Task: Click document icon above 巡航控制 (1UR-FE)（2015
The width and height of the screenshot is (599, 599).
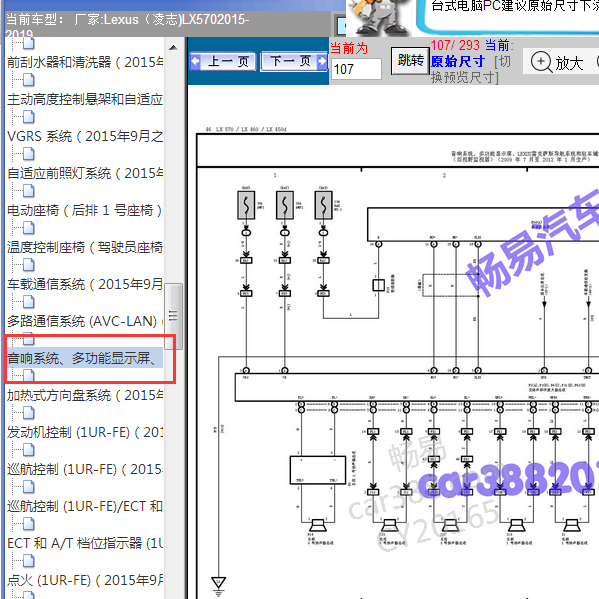Action: [x=29, y=451]
